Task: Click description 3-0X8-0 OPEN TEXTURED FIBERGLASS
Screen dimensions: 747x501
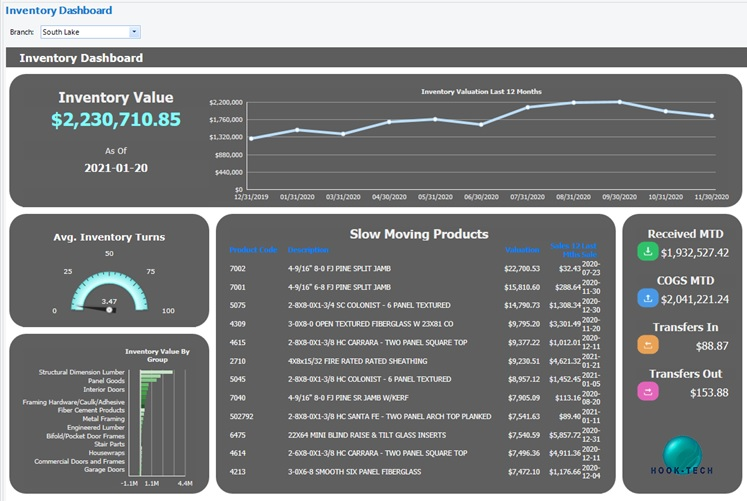Action: point(371,324)
